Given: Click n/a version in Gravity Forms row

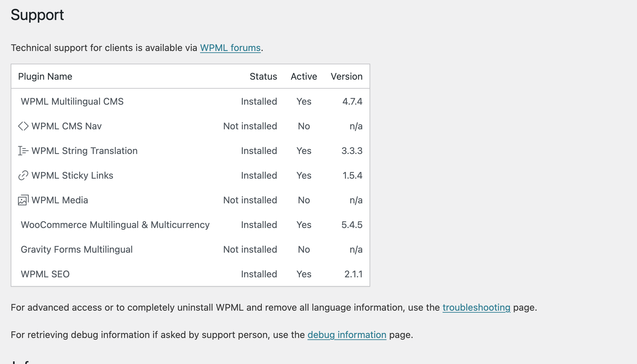Looking at the screenshot, I should click(x=356, y=249).
